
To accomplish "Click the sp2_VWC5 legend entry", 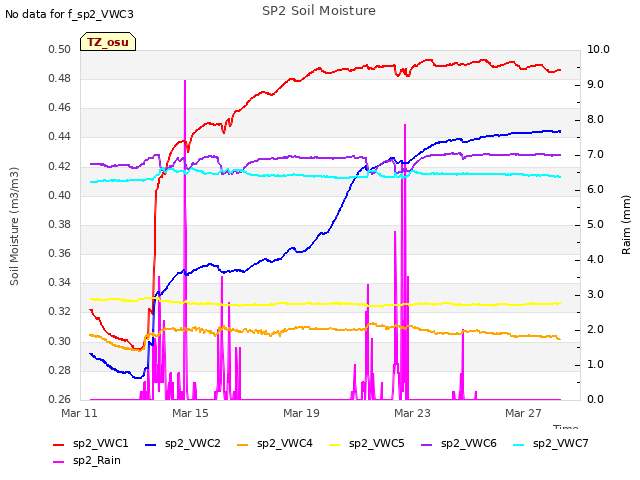I will (367, 444).
